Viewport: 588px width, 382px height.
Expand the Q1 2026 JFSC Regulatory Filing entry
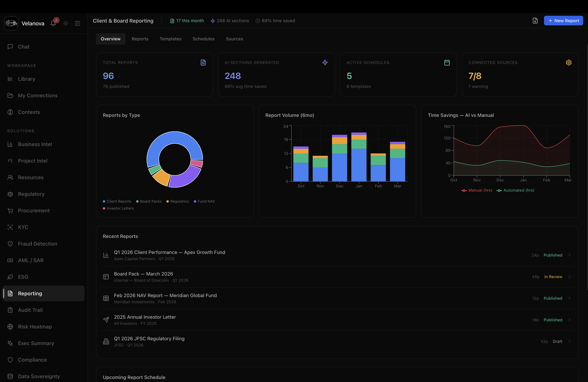pos(569,341)
